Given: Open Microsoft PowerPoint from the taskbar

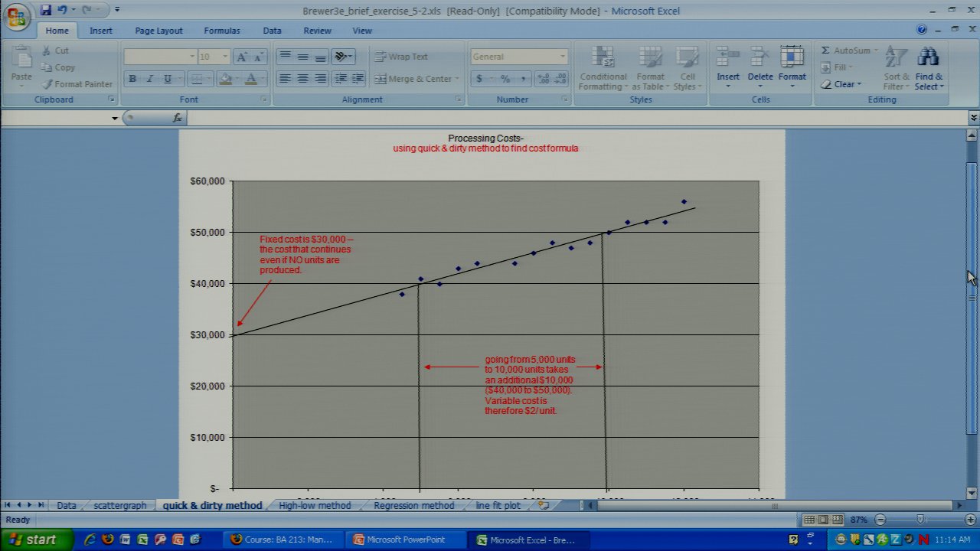Looking at the screenshot, I should [406, 540].
